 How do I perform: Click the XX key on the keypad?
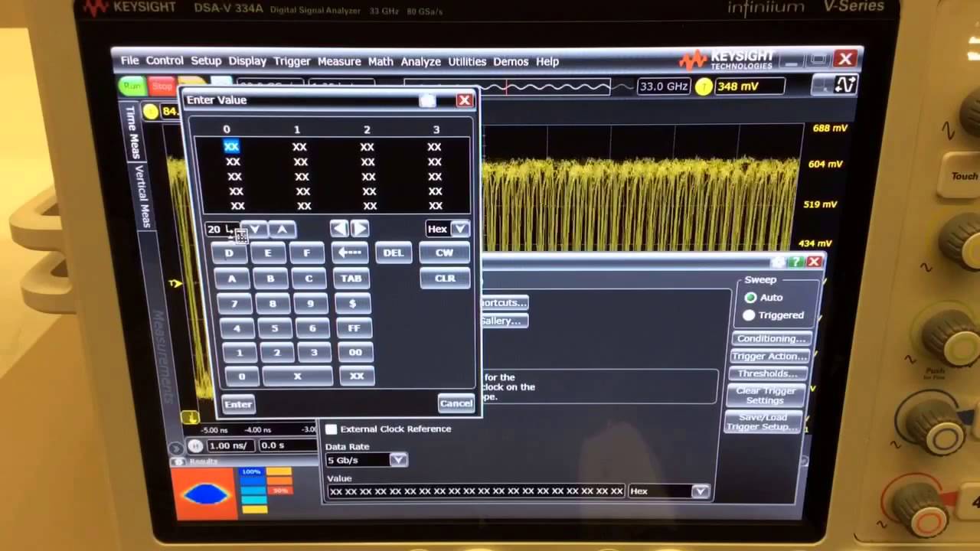point(357,376)
